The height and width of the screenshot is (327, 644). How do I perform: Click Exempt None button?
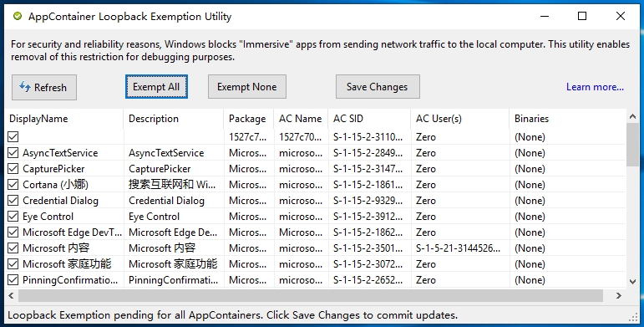pyautogui.click(x=247, y=87)
